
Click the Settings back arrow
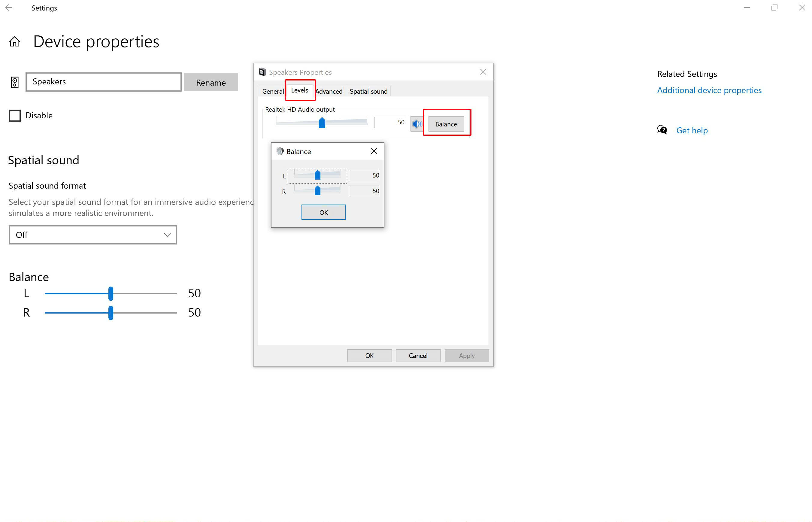coord(9,8)
